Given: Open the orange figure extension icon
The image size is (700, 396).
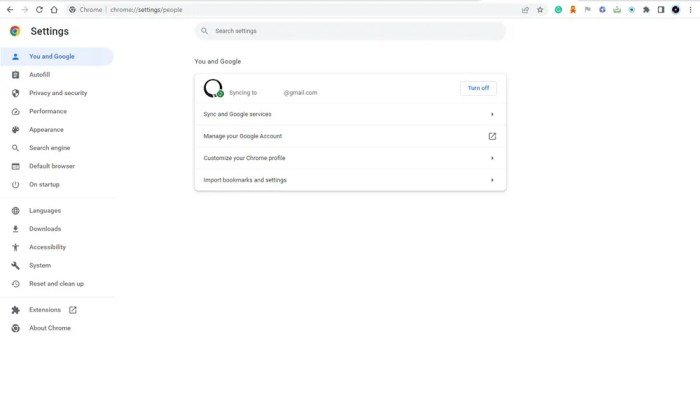Looking at the screenshot, I should (573, 9).
